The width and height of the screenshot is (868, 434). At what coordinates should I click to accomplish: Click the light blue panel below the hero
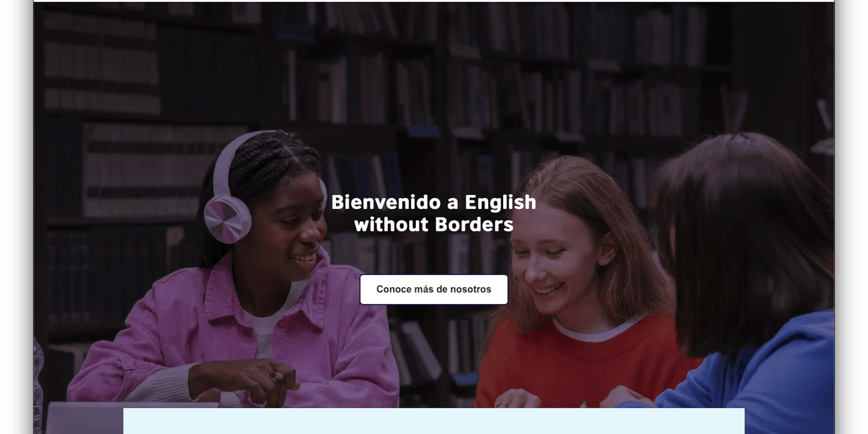point(434,421)
